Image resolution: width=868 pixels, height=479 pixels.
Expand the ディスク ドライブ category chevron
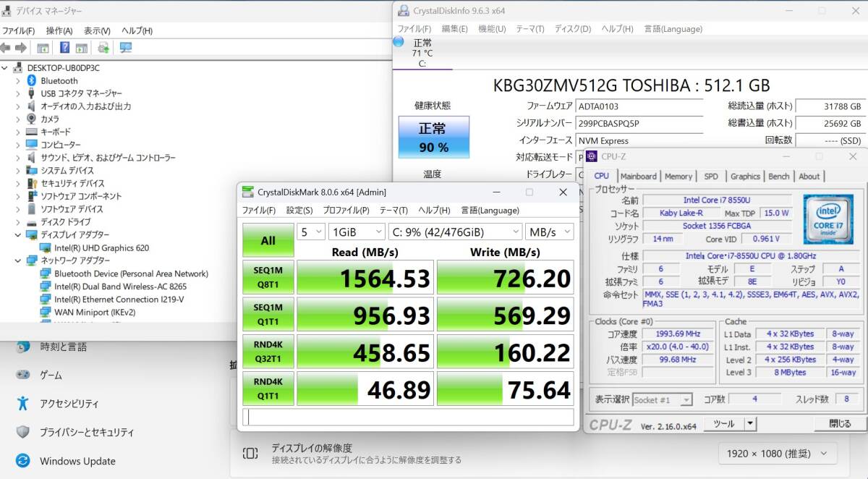pyautogui.click(x=18, y=222)
